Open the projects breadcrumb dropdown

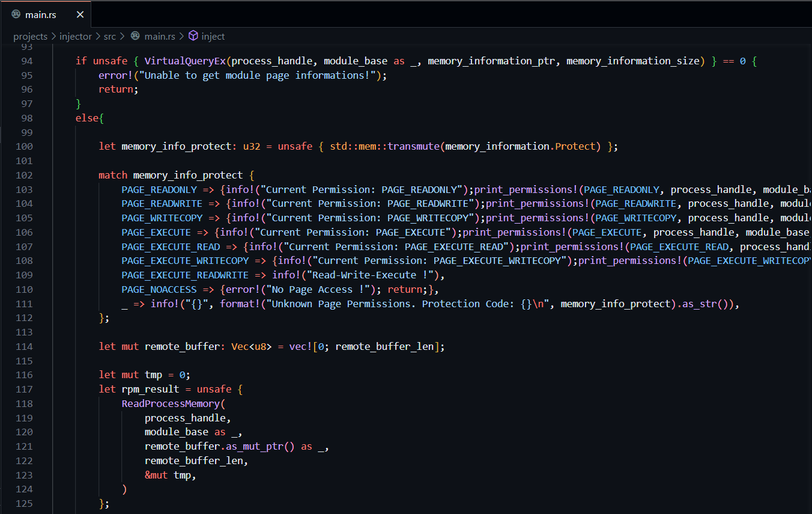click(30, 36)
